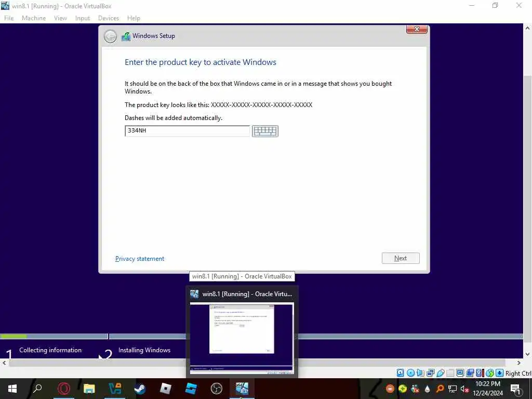Open the Input menu
The height and width of the screenshot is (399, 532).
tap(83, 18)
